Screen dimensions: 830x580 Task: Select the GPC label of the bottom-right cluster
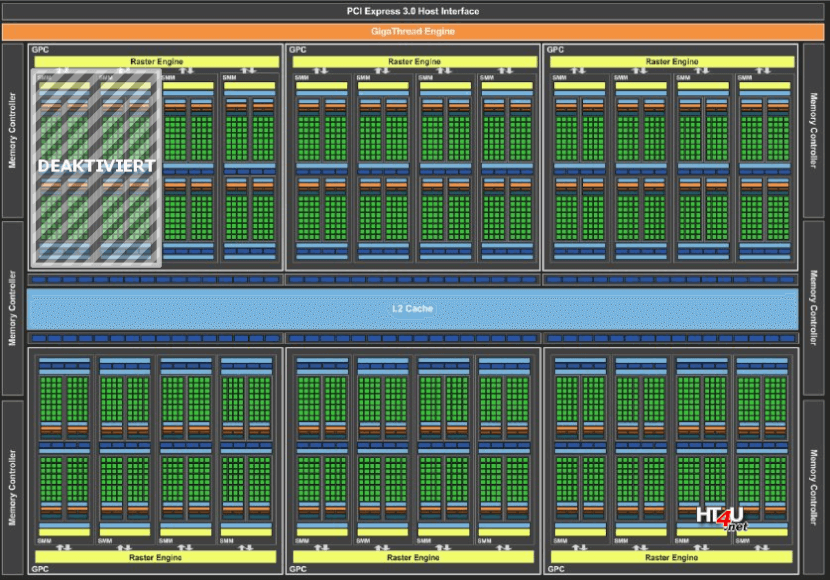coord(556,569)
